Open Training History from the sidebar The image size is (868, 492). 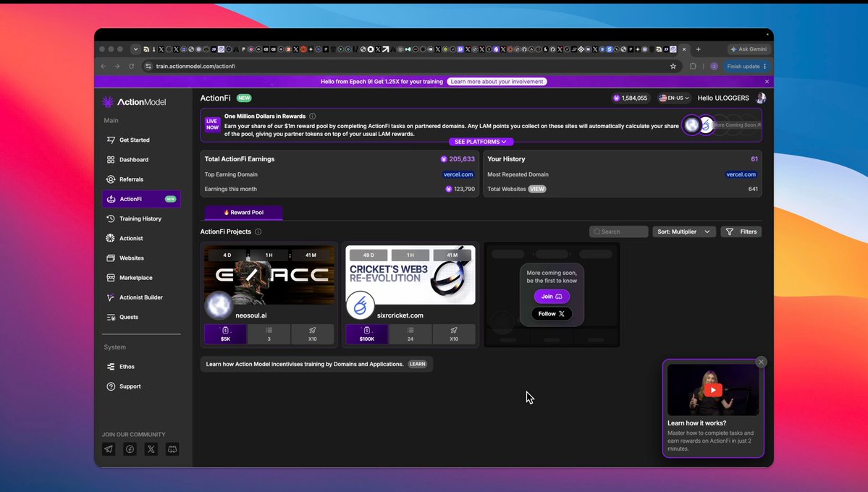[x=141, y=219]
